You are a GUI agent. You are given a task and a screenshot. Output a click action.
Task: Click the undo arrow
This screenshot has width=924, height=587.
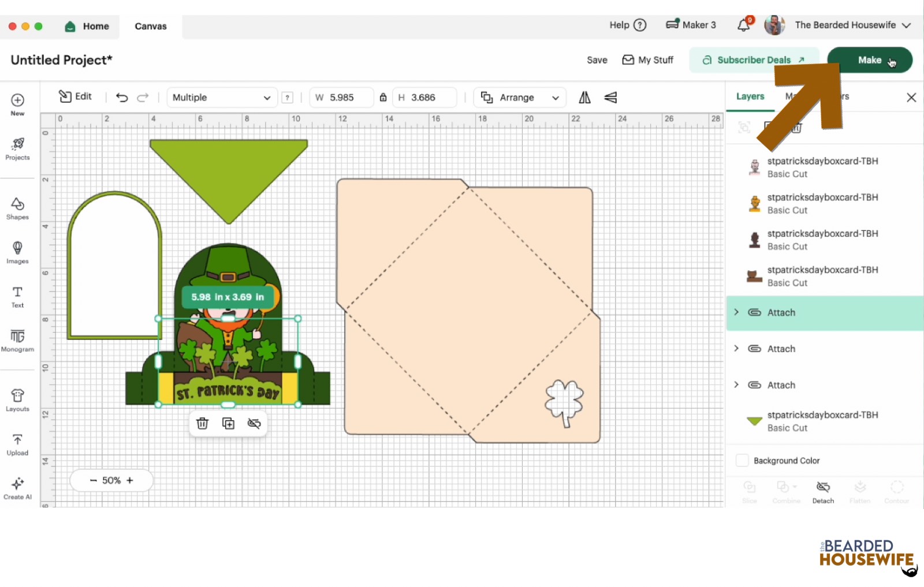122,98
